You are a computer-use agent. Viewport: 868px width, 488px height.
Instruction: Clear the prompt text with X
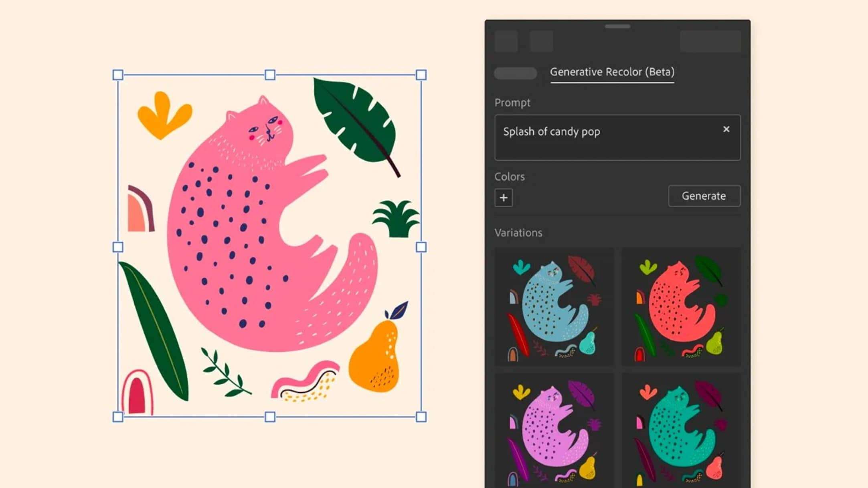pos(726,129)
